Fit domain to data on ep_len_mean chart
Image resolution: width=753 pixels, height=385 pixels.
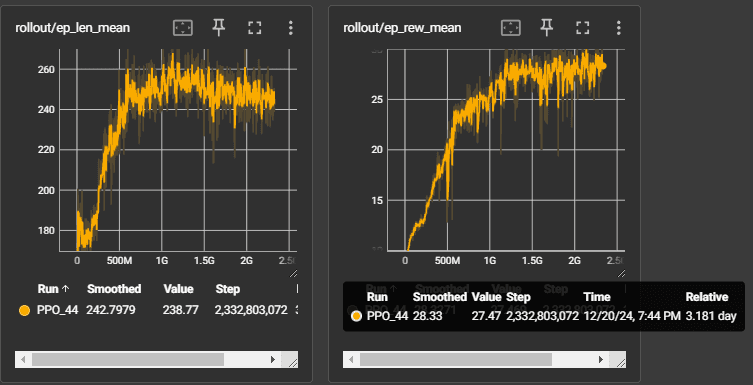point(182,28)
